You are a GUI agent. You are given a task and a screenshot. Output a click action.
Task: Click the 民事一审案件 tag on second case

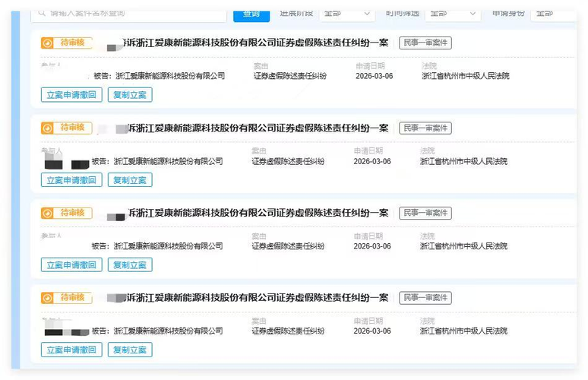pyautogui.click(x=425, y=128)
